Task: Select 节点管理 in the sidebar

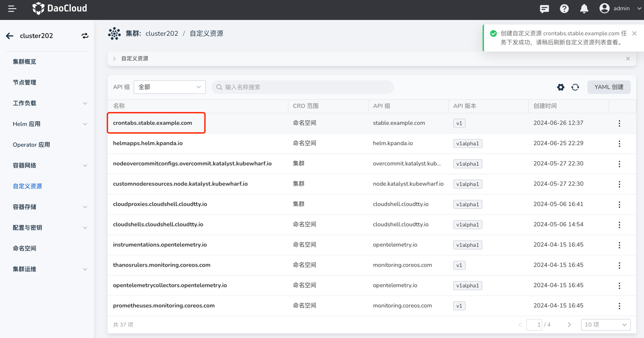Action: coord(24,83)
